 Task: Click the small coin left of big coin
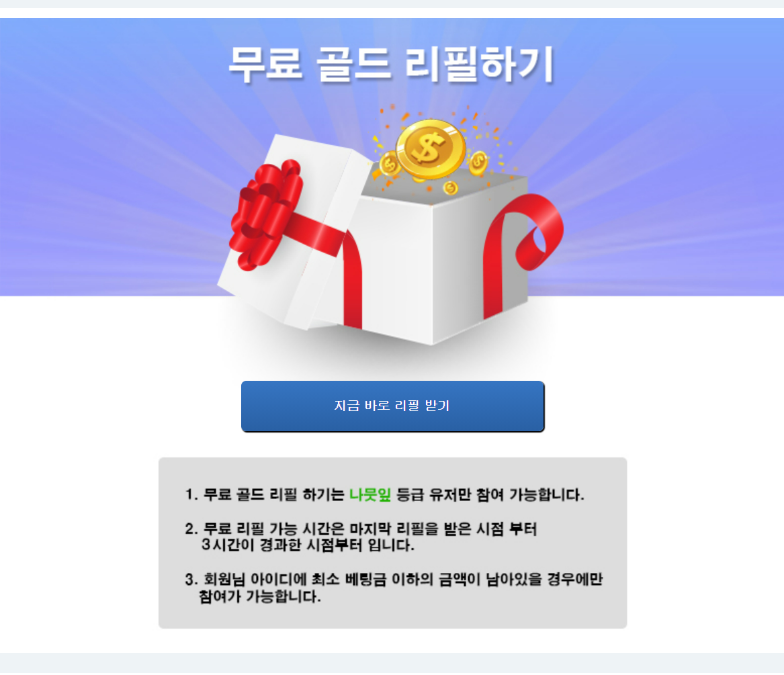(x=390, y=165)
